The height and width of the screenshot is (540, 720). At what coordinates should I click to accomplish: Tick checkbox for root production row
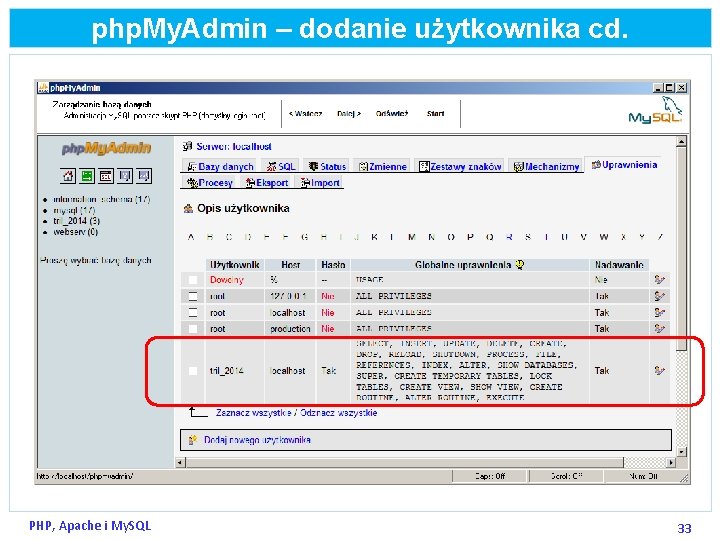pyautogui.click(x=193, y=329)
